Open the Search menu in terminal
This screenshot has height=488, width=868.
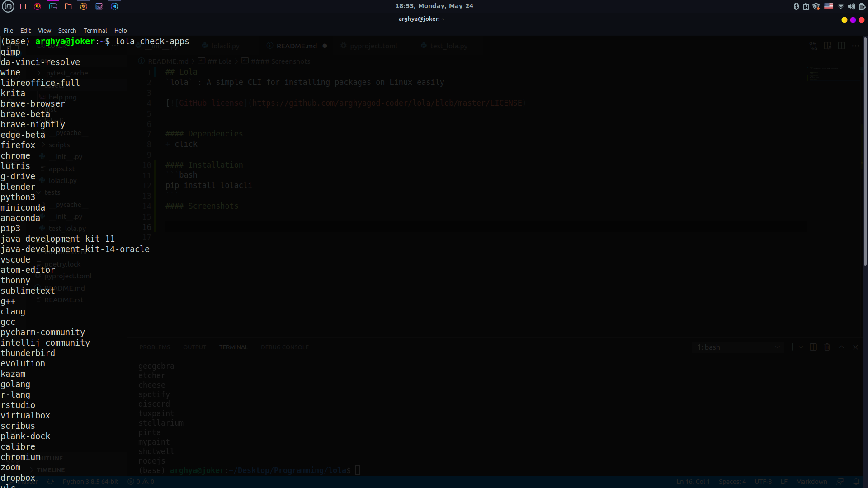(x=67, y=30)
